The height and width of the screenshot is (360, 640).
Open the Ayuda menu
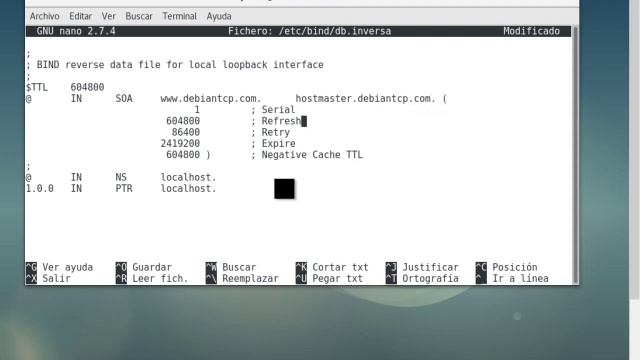[219, 16]
